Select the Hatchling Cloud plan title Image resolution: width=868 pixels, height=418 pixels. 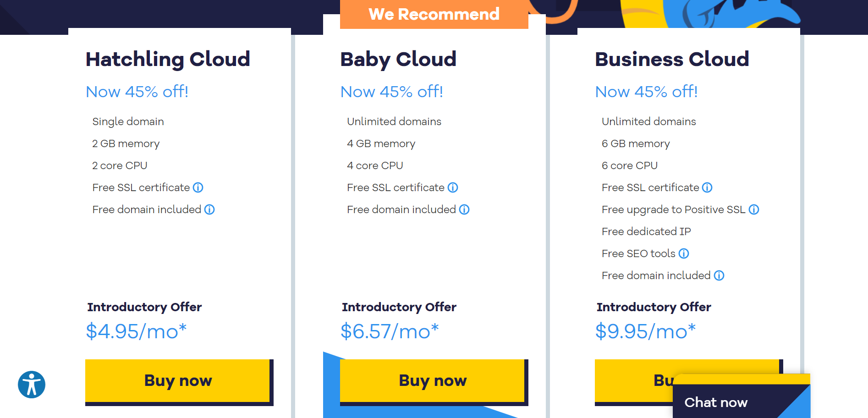[168, 59]
